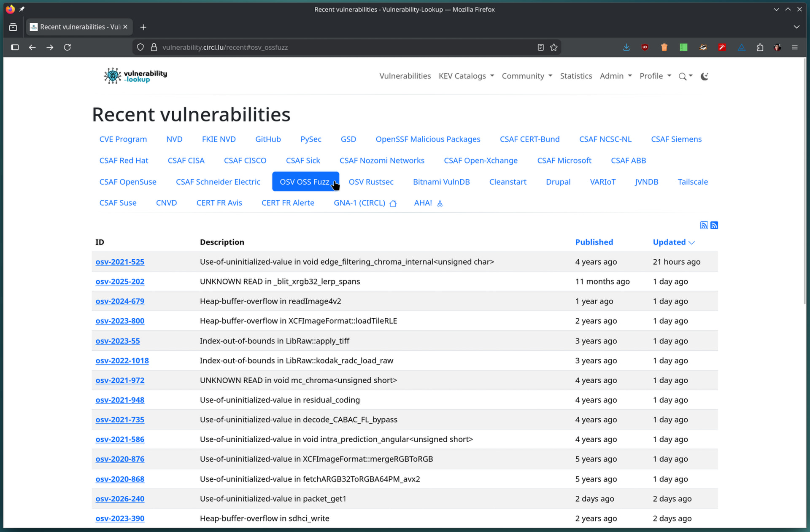The height and width of the screenshot is (532, 810).
Task: Toggle the Firefox sidebar button
Action: (15, 47)
